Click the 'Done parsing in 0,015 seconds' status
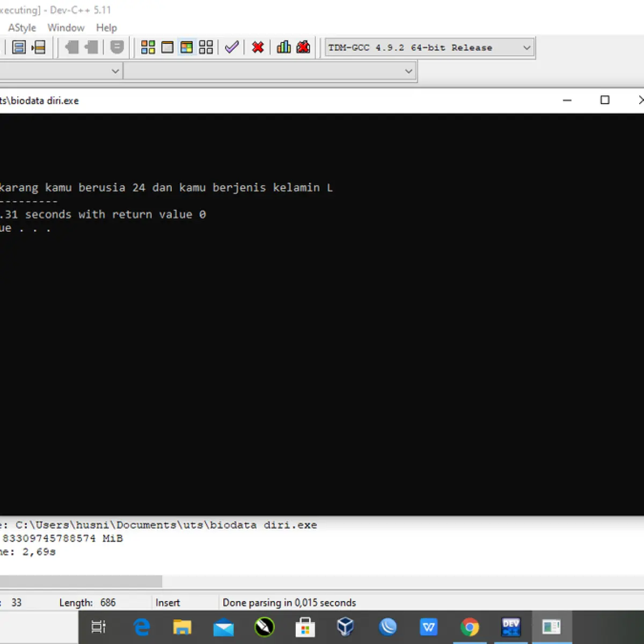644x644 pixels. 289,603
